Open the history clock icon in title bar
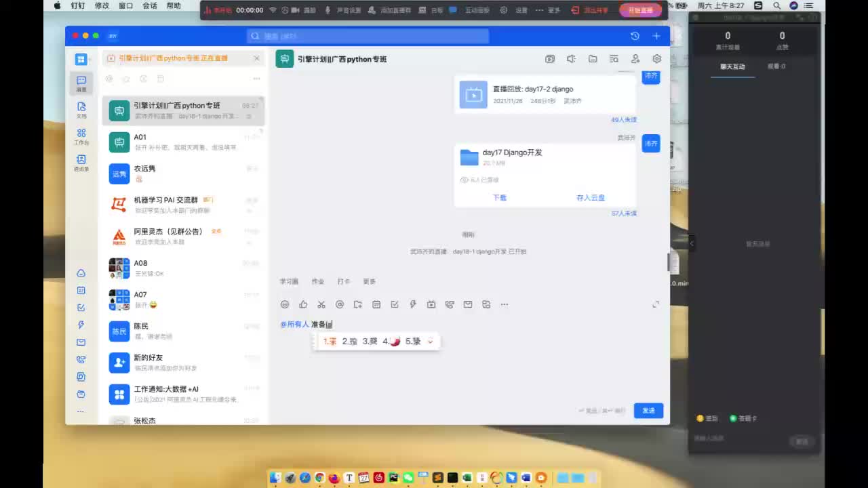The height and width of the screenshot is (488, 868). coord(635,36)
